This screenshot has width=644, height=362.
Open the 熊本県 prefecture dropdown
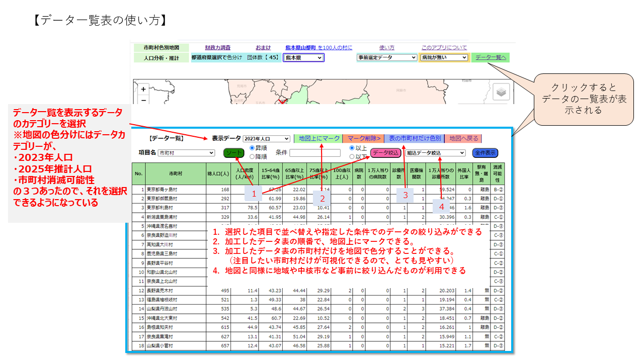click(x=303, y=58)
